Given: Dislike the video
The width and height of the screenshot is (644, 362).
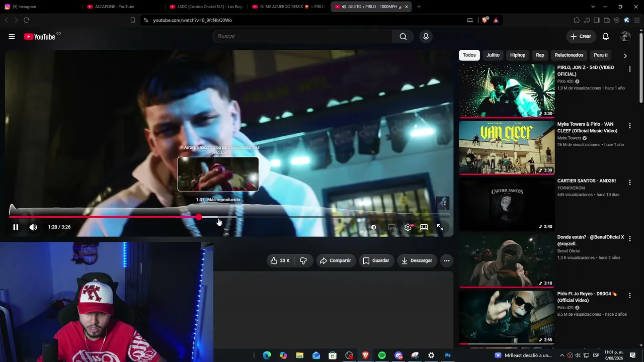Looking at the screenshot, I should pyautogui.click(x=303, y=260).
